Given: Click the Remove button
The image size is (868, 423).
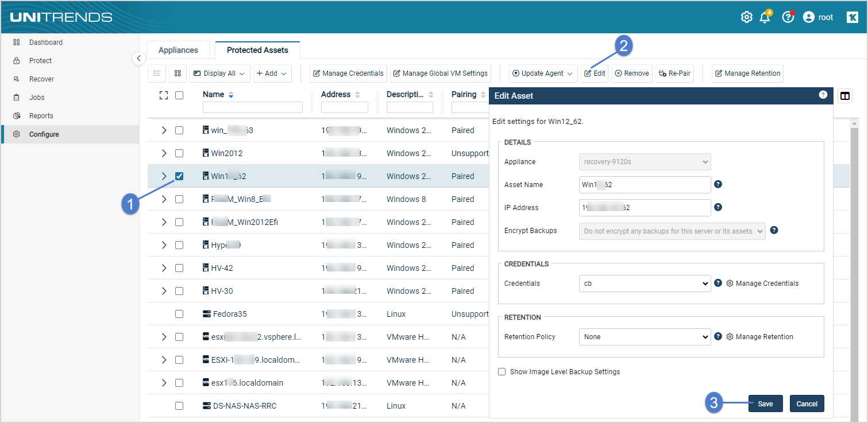Looking at the screenshot, I should [632, 73].
